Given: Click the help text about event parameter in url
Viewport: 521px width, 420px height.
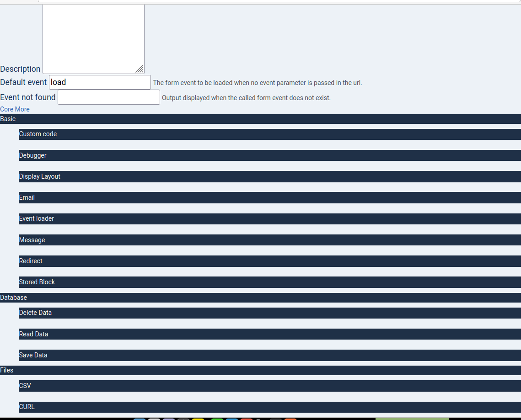Looking at the screenshot, I should [258, 83].
